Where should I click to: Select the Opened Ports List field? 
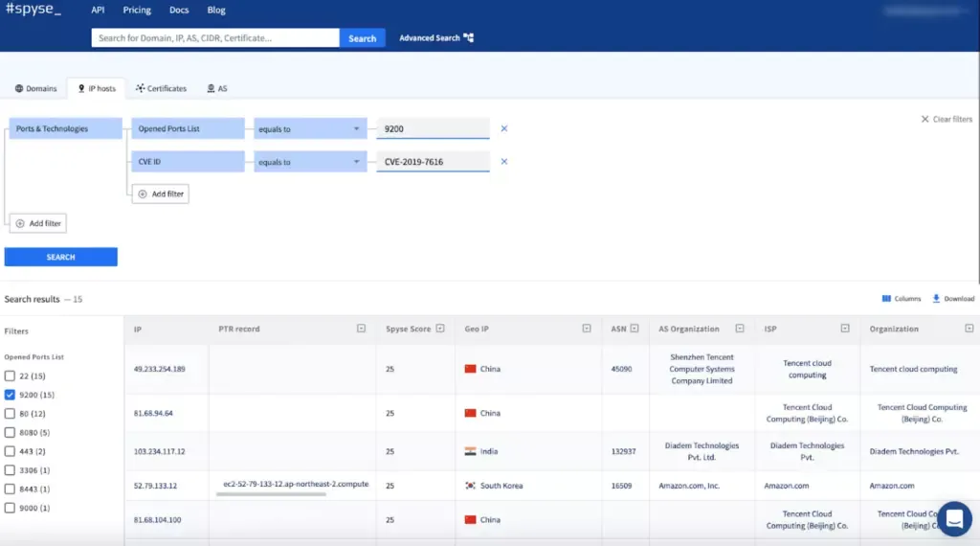pos(189,129)
